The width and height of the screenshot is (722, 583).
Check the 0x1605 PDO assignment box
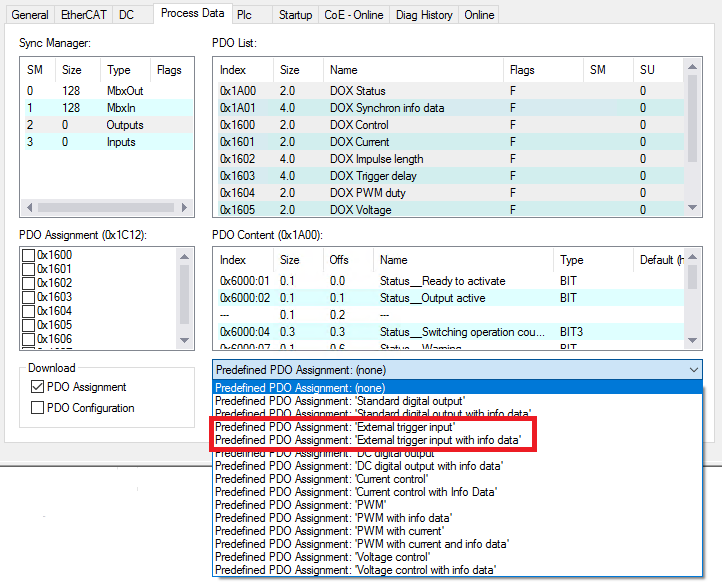(x=29, y=325)
